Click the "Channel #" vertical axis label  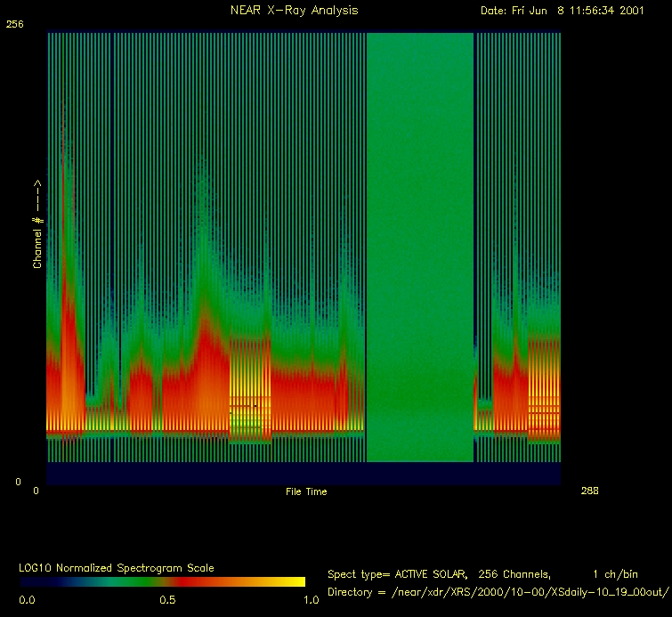[38, 224]
